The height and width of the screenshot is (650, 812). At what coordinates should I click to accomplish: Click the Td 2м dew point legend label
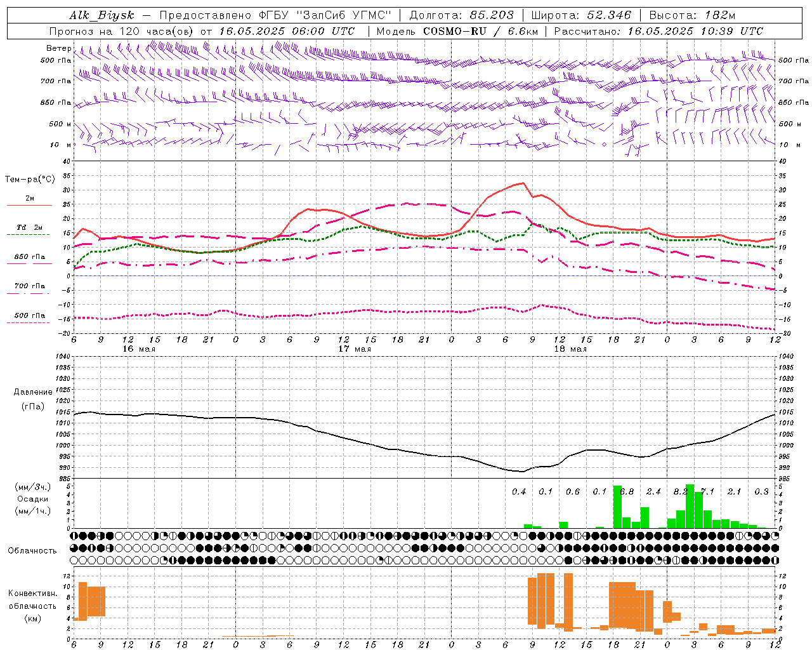(x=29, y=227)
